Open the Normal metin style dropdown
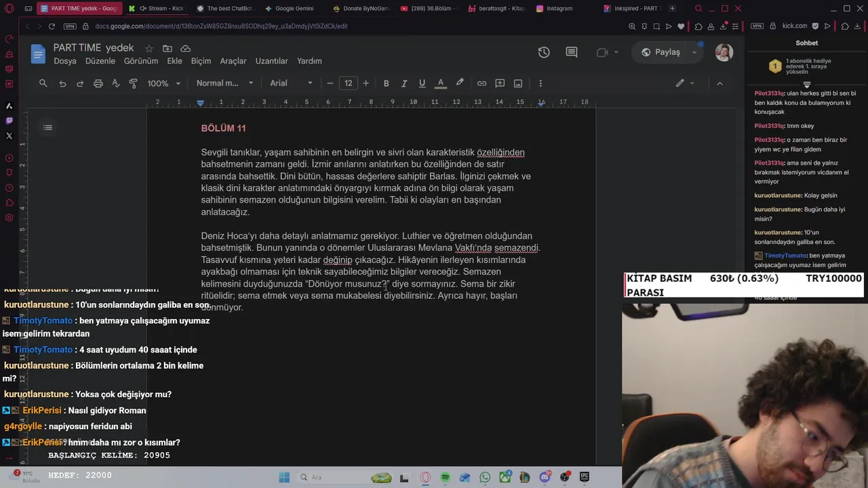The width and height of the screenshot is (868, 488). coord(224,83)
